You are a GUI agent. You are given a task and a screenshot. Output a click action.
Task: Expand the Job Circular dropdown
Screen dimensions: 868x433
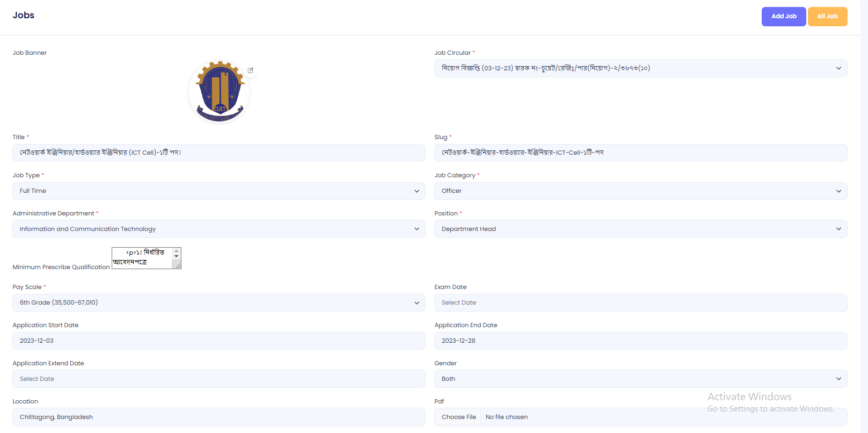[x=640, y=68]
